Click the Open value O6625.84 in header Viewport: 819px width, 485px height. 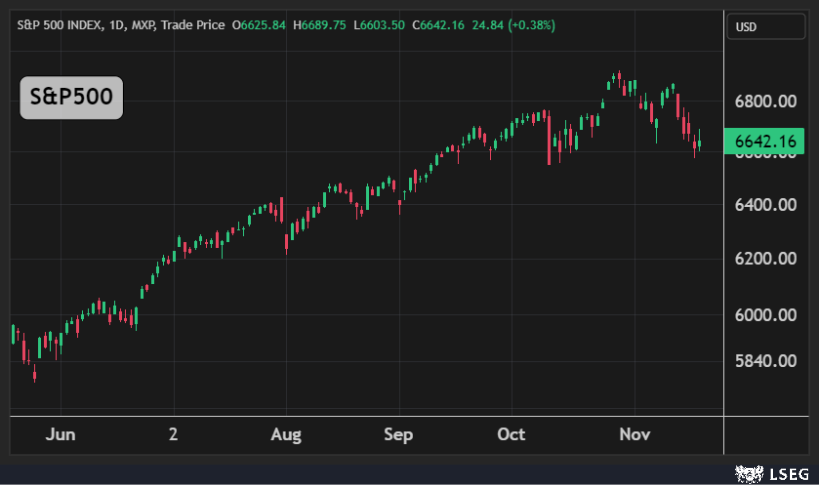pos(259,24)
